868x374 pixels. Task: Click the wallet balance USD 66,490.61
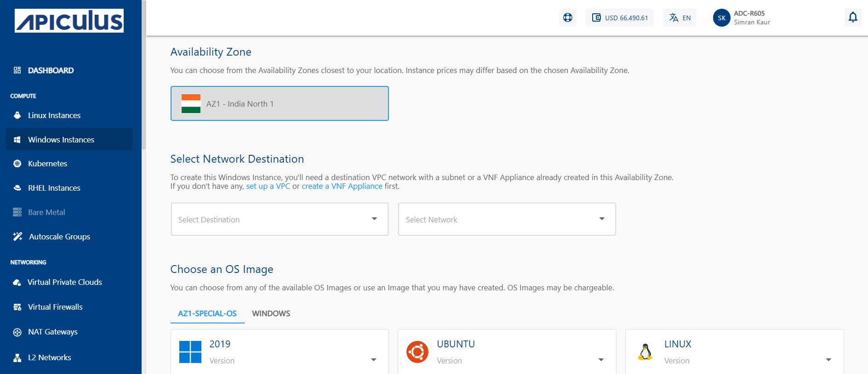619,18
